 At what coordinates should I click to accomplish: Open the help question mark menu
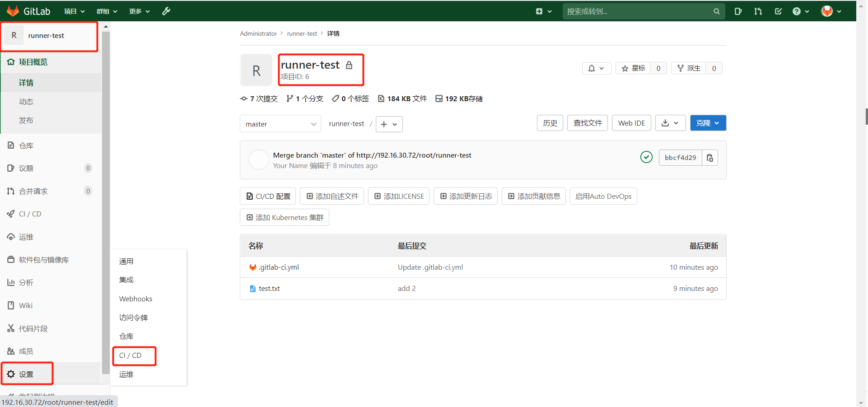pyautogui.click(x=801, y=11)
